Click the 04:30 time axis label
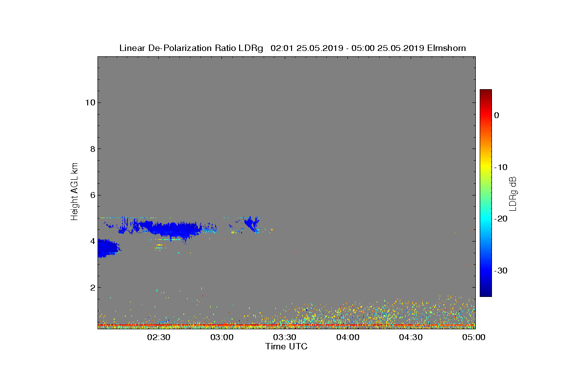The image size is (588, 392). pos(412,338)
